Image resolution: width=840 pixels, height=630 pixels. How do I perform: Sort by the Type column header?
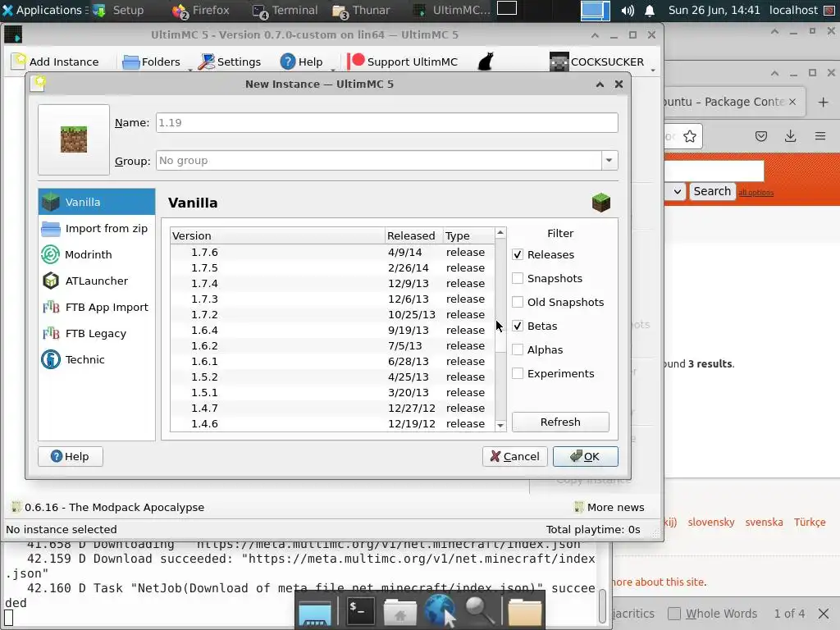click(x=468, y=235)
